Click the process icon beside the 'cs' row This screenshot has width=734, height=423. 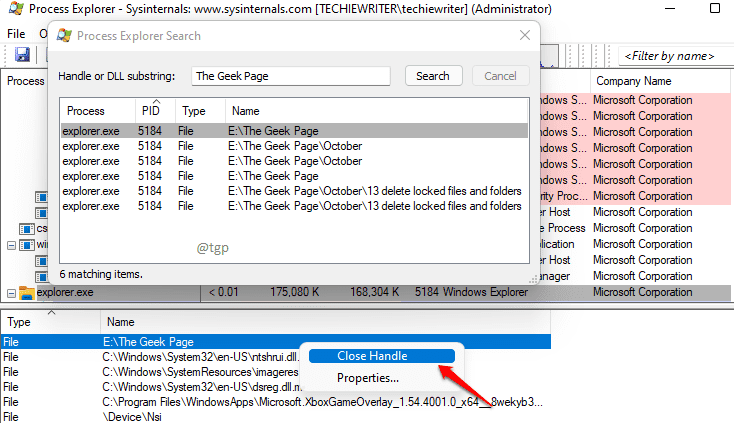(x=27, y=229)
